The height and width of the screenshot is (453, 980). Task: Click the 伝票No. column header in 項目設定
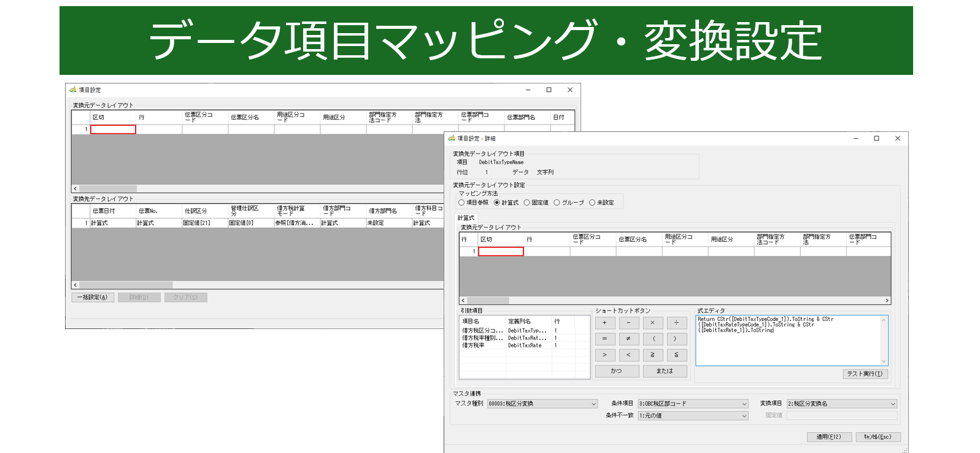point(159,211)
